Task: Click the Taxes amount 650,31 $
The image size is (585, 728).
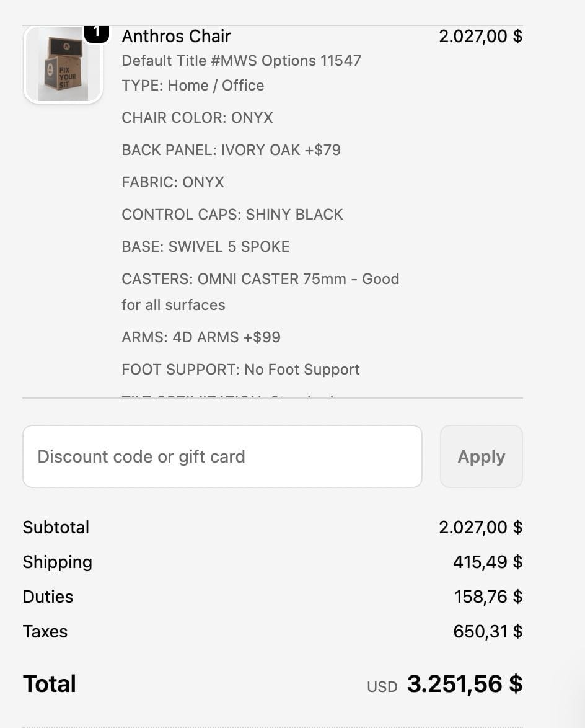Action: coord(488,631)
